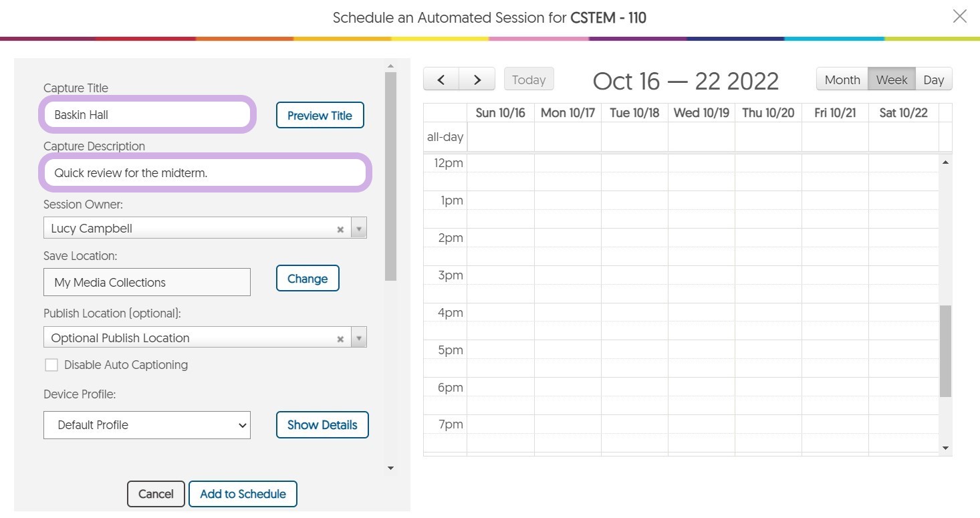Open the Device Profile dropdown
Viewport: 980px width, 518px height.
(147, 425)
